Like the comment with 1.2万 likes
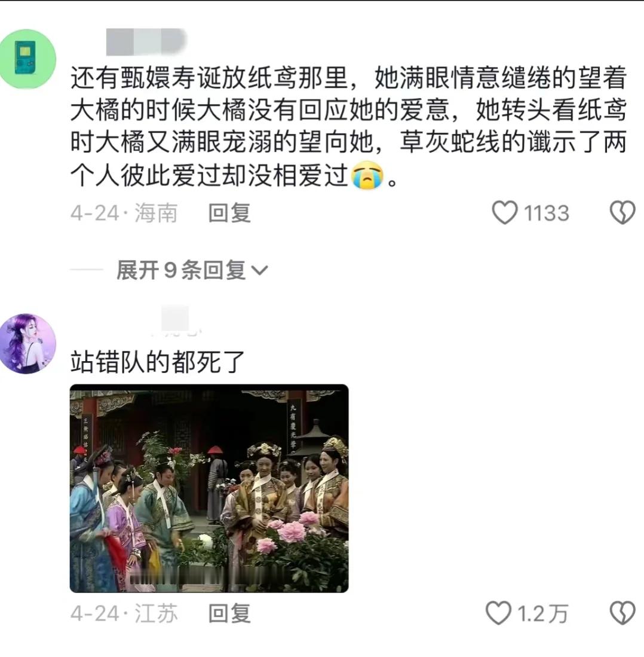The height and width of the screenshot is (657, 644). [498, 613]
